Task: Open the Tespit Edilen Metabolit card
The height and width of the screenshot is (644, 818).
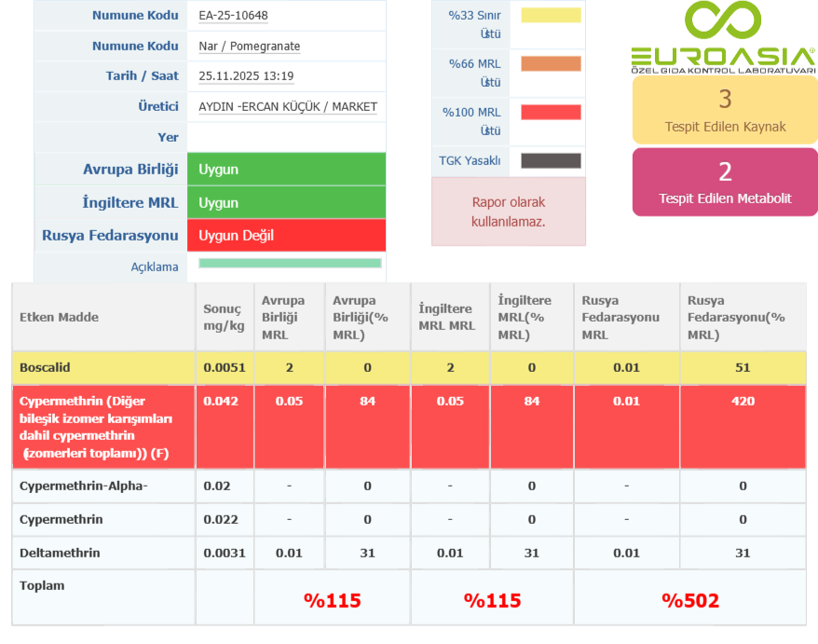Action: [x=725, y=182]
